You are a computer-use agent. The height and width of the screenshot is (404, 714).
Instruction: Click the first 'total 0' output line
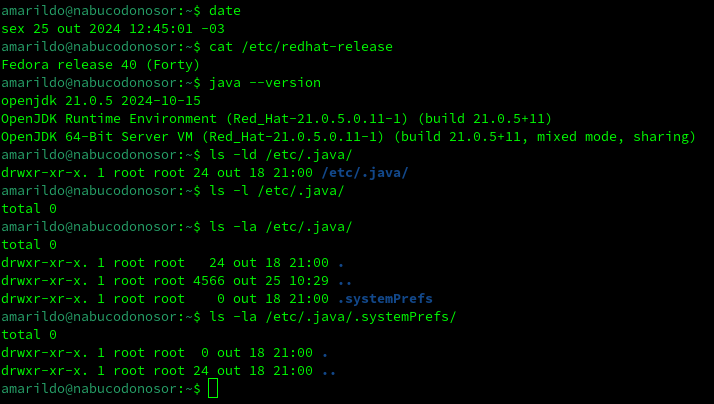click(x=29, y=209)
